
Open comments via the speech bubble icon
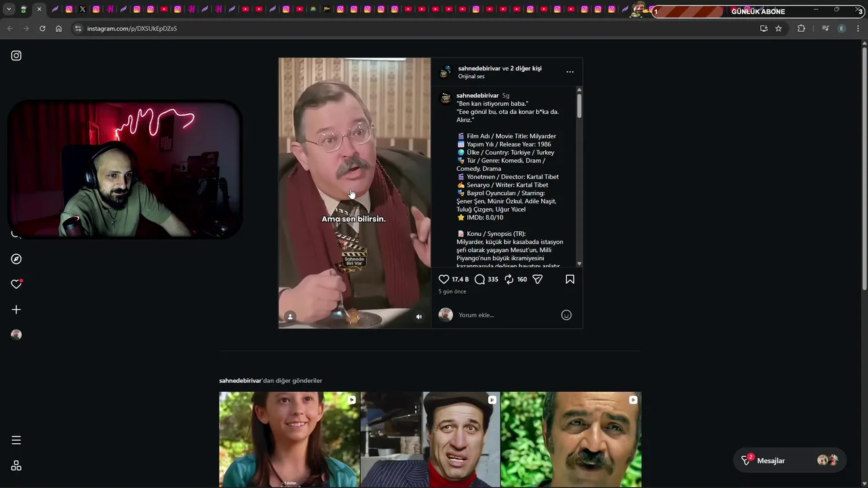[479, 279]
